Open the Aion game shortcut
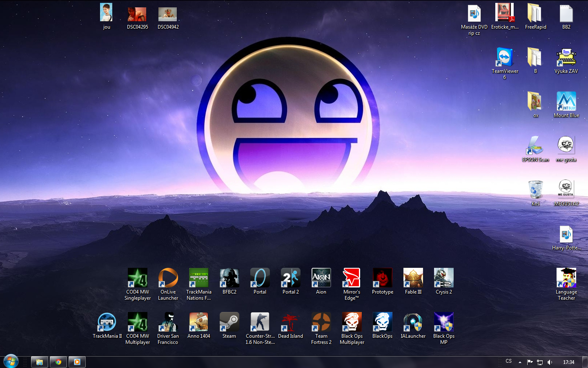The height and width of the screenshot is (368, 588). point(321,281)
